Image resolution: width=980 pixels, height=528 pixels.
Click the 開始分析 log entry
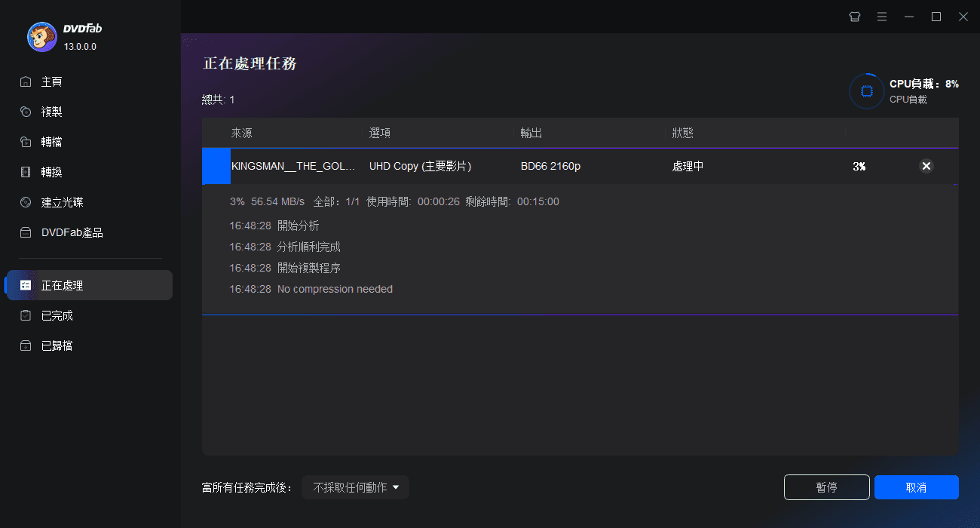[274, 226]
